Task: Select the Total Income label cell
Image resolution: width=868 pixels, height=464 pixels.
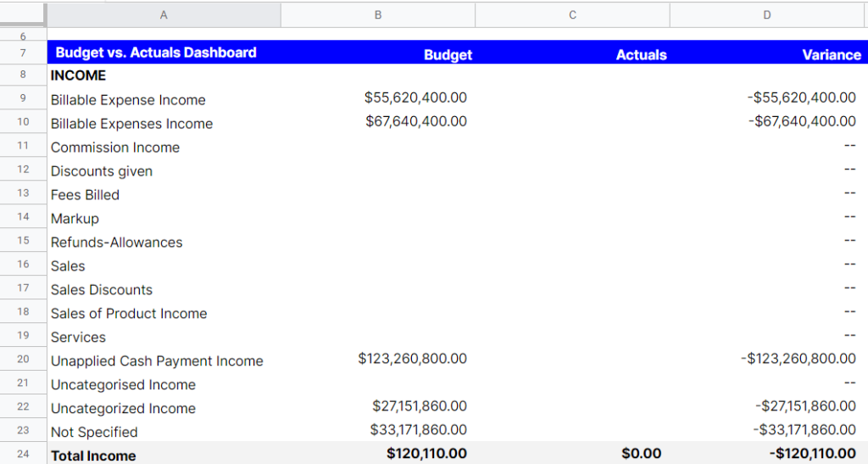Action: pos(164,455)
